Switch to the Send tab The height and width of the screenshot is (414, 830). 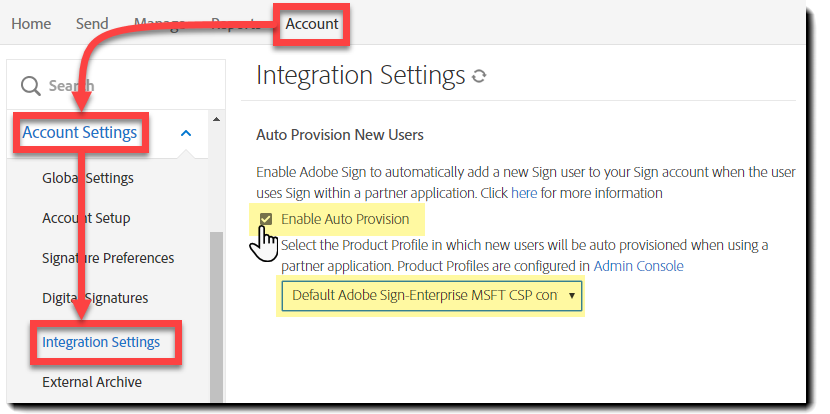point(92,24)
